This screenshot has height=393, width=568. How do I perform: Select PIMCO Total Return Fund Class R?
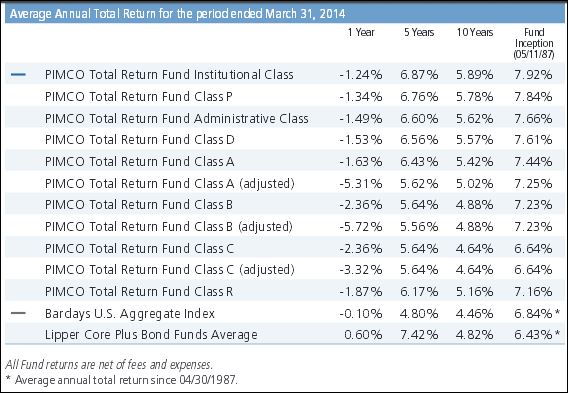139,291
